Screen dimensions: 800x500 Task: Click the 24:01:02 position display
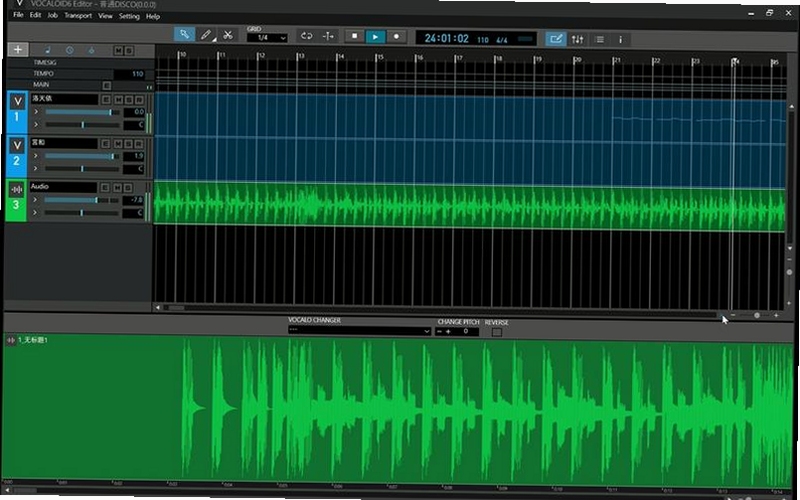pyautogui.click(x=446, y=38)
